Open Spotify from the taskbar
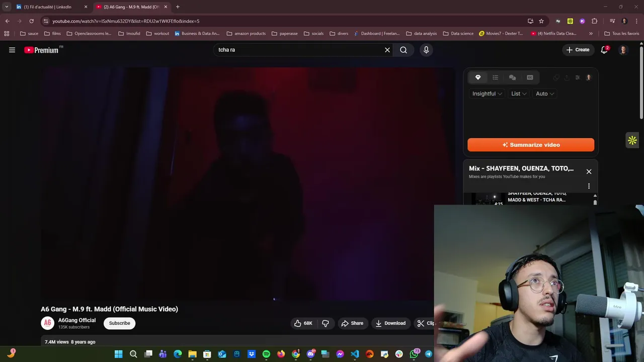Viewport: 644px width, 362px height. pos(266,354)
